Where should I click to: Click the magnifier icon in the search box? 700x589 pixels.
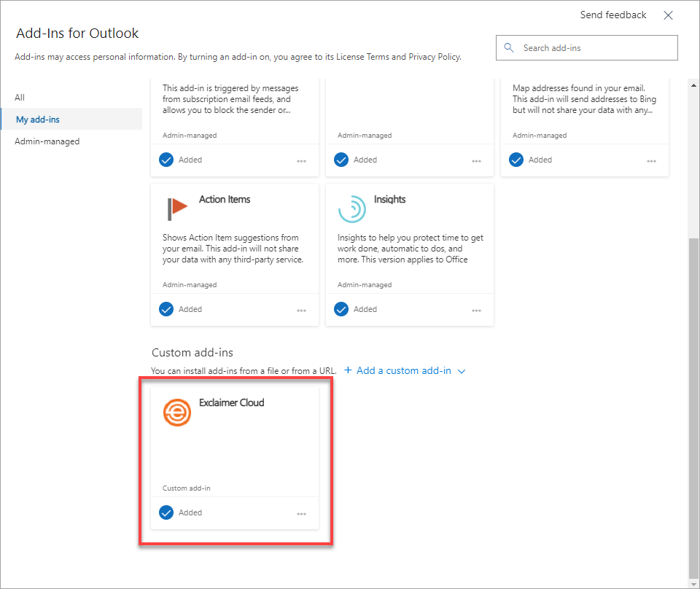click(x=509, y=48)
